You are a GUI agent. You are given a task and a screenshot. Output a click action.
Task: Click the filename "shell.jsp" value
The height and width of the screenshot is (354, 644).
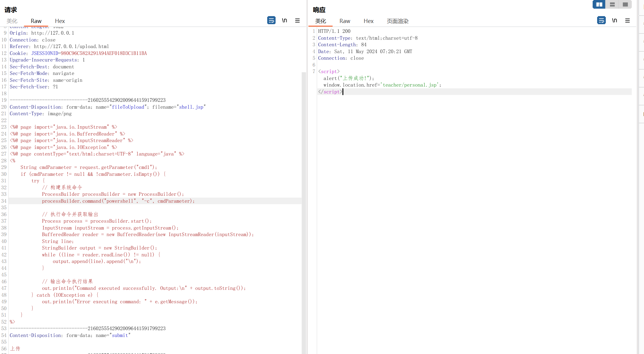click(x=191, y=107)
